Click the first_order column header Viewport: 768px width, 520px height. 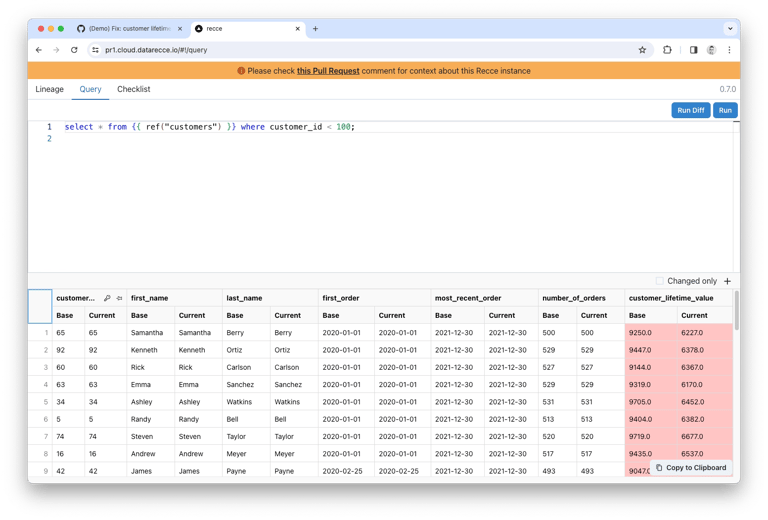(374, 298)
